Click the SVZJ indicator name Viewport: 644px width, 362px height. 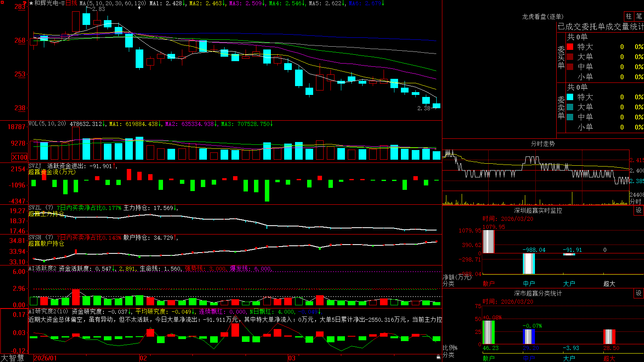pyautogui.click(x=35, y=166)
